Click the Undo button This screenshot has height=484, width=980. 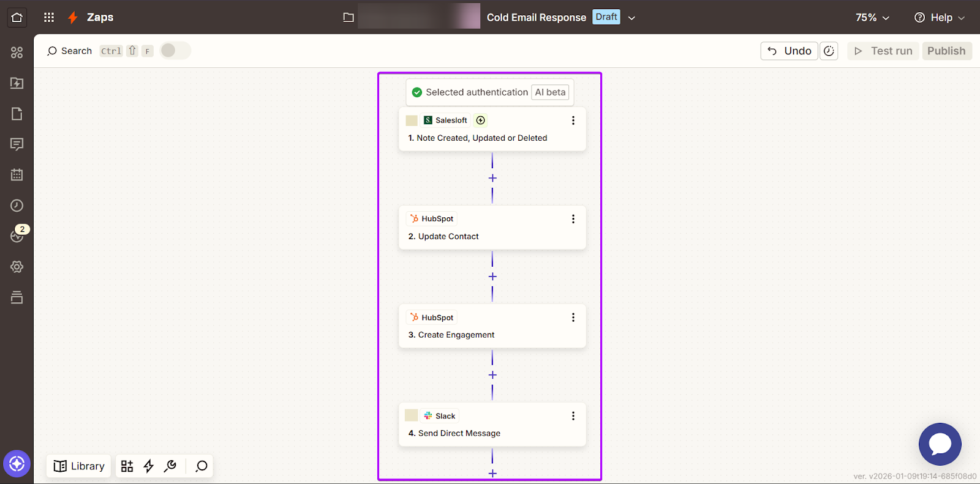point(790,51)
